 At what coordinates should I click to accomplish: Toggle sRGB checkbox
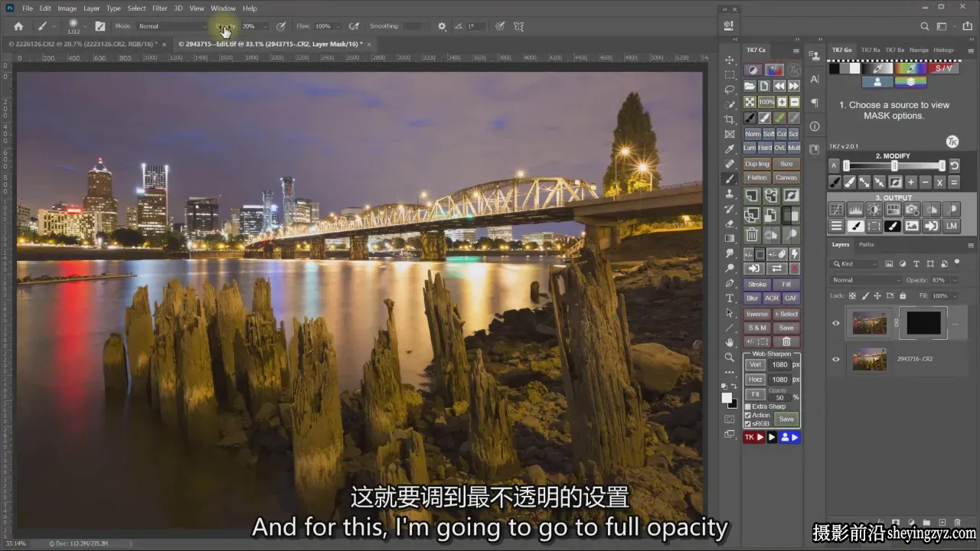[748, 423]
